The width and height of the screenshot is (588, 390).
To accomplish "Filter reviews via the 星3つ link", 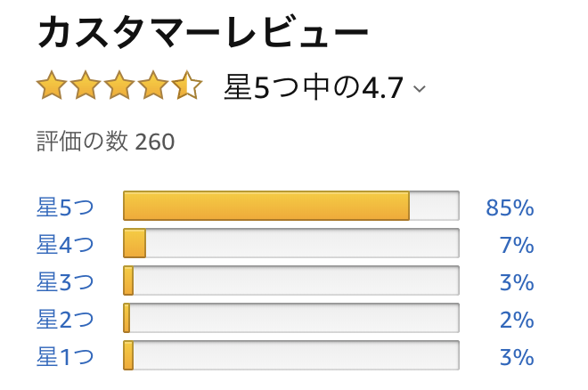I will pos(65,281).
